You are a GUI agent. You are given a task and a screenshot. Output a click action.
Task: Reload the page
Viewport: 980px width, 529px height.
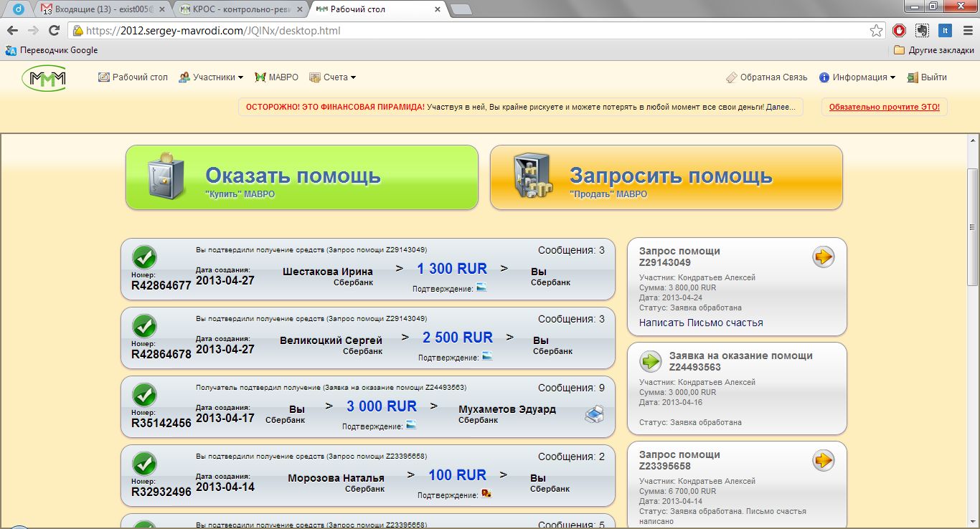tap(54, 31)
